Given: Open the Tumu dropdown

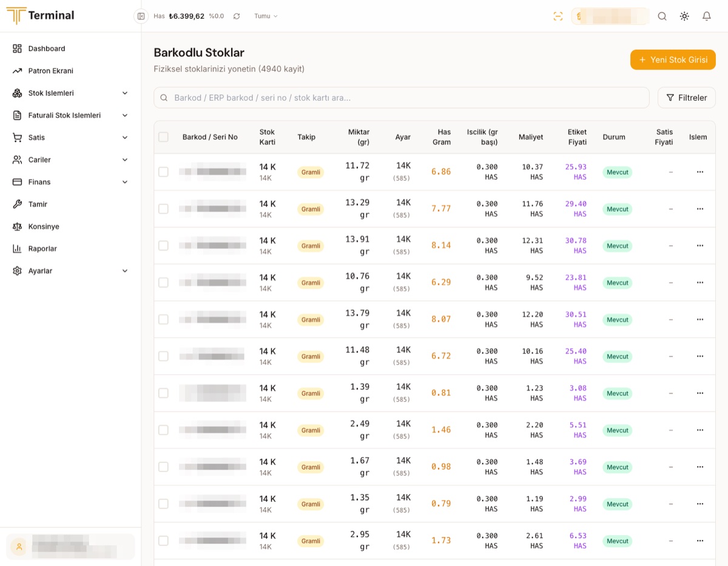Looking at the screenshot, I should click(266, 16).
